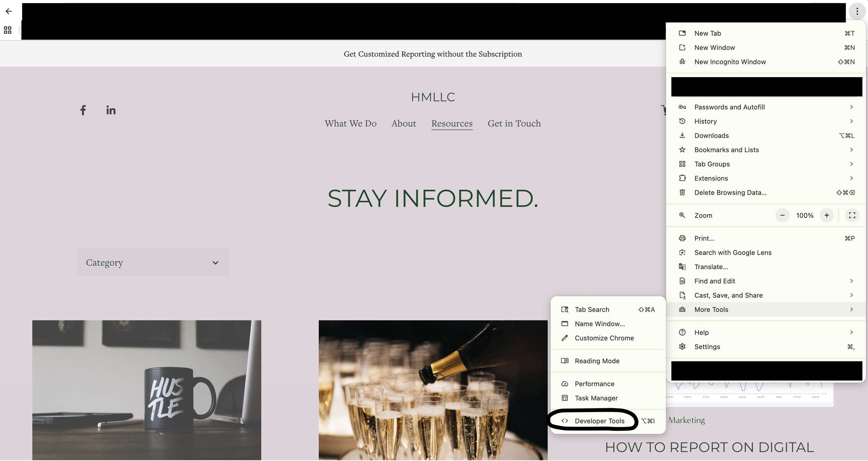Open the Category dropdown

click(153, 262)
